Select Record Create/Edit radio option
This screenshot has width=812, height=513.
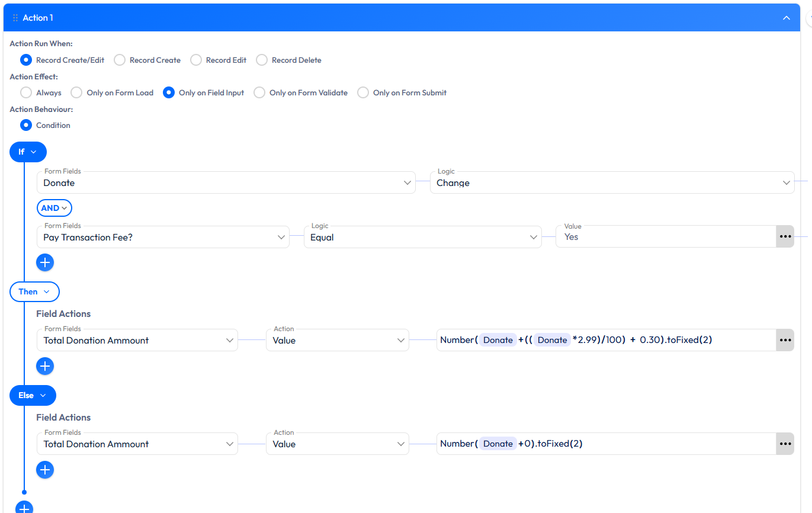(x=25, y=60)
